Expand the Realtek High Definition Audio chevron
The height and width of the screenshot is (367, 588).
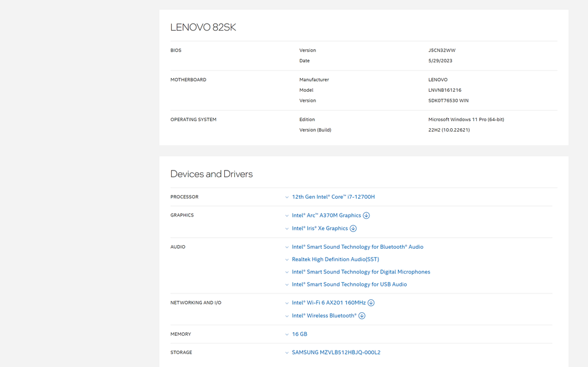click(x=287, y=259)
